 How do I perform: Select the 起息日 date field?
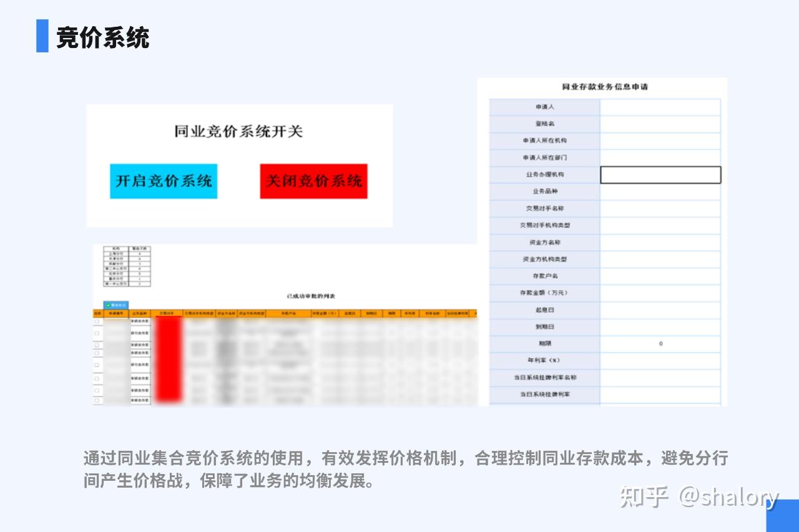(660, 310)
